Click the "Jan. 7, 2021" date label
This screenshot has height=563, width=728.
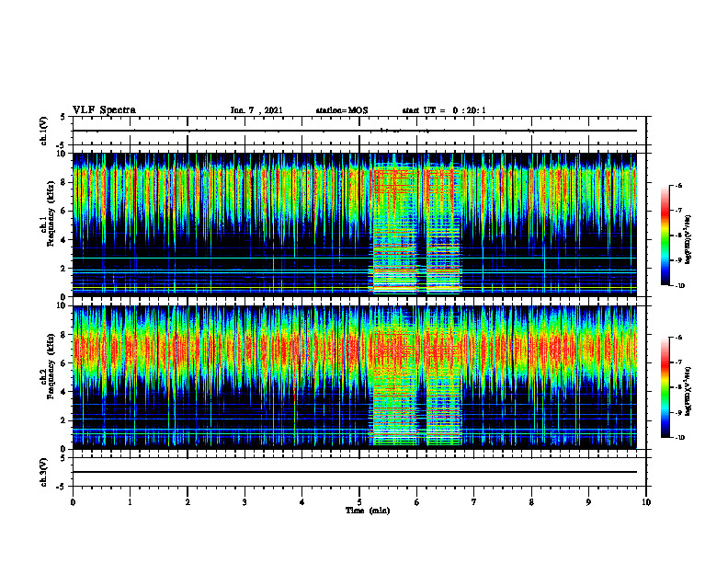coord(256,110)
